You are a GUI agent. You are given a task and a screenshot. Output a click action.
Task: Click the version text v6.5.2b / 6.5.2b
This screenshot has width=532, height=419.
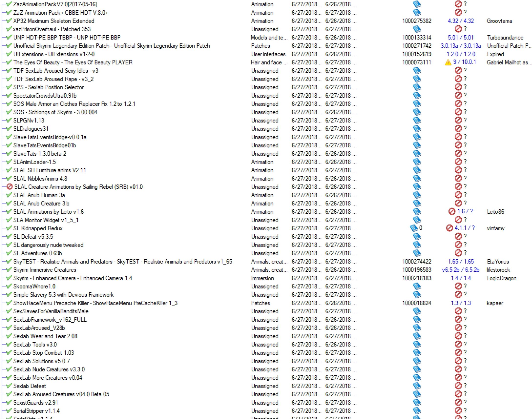(x=461, y=270)
